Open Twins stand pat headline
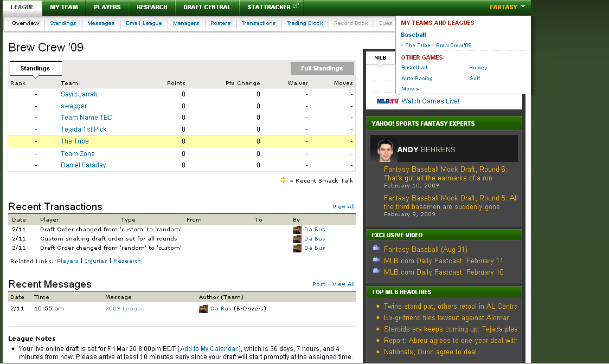609x364 pixels. pyautogui.click(x=450, y=306)
